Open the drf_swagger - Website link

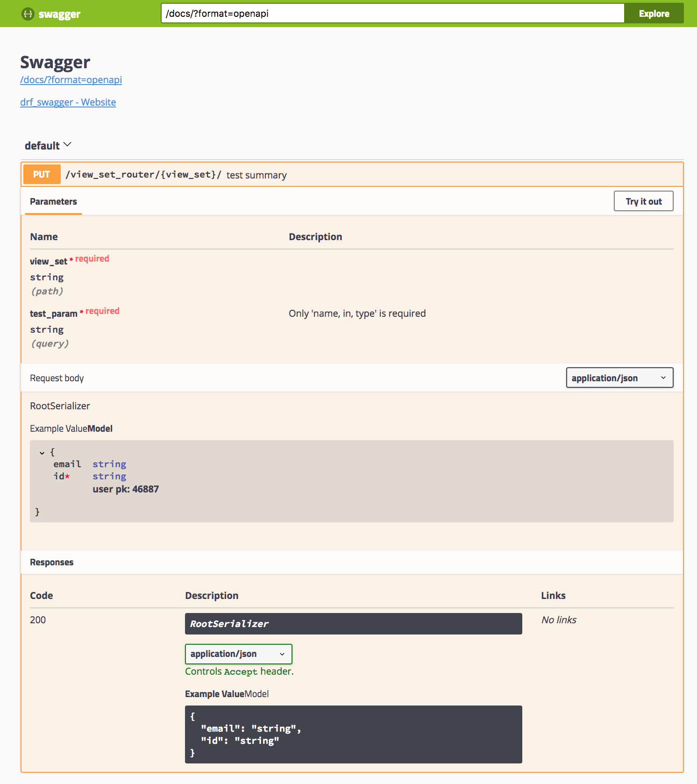(68, 102)
